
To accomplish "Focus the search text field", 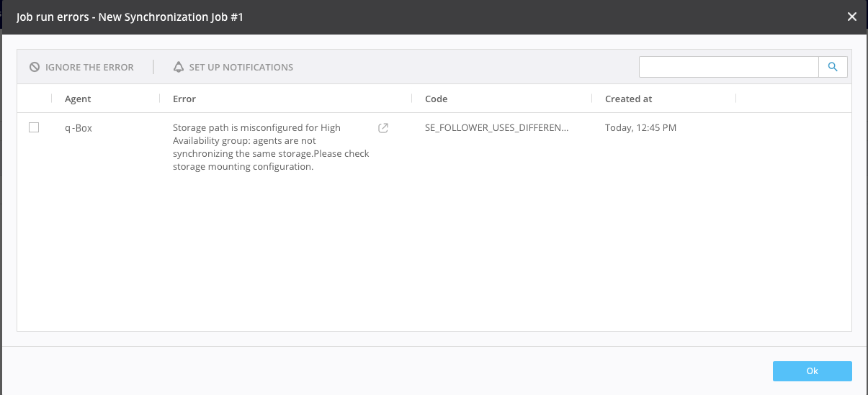I will pyautogui.click(x=728, y=67).
